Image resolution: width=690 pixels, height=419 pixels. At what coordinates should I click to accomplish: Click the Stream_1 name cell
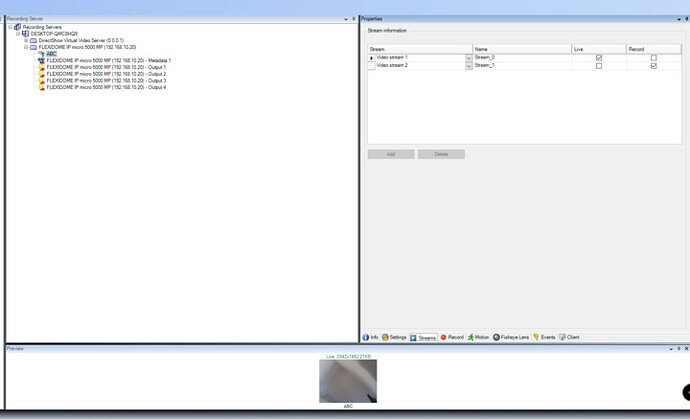[x=522, y=66]
